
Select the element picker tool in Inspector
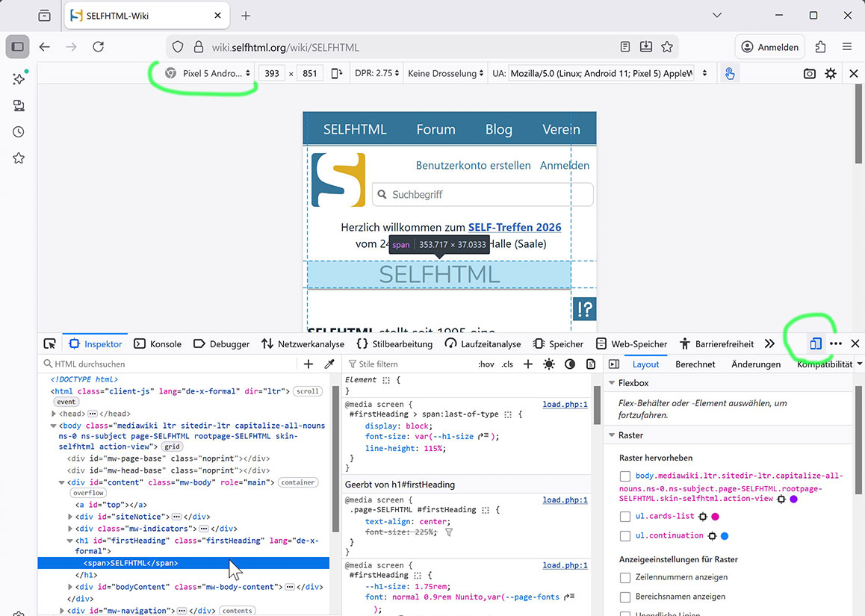tap(49, 343)
